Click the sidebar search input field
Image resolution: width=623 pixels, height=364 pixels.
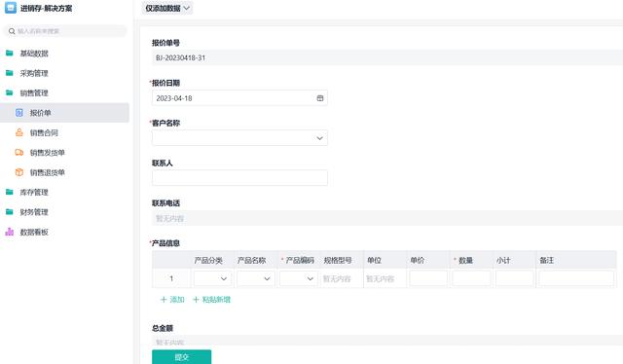pos(65,31)
